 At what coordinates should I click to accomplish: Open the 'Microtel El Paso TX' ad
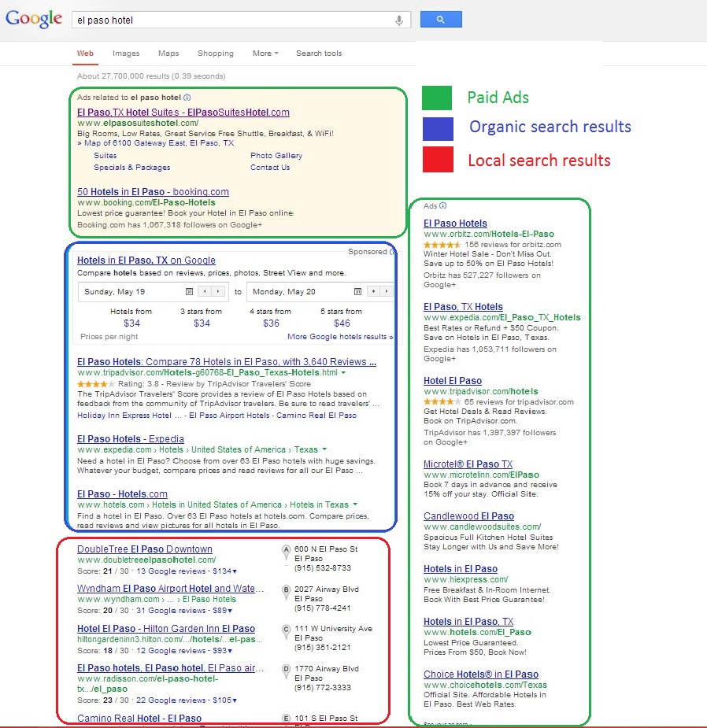point(468,464)
